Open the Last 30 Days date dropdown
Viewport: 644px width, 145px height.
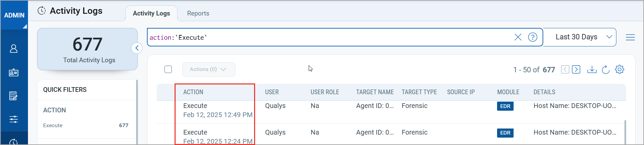[x=580, y=37]
